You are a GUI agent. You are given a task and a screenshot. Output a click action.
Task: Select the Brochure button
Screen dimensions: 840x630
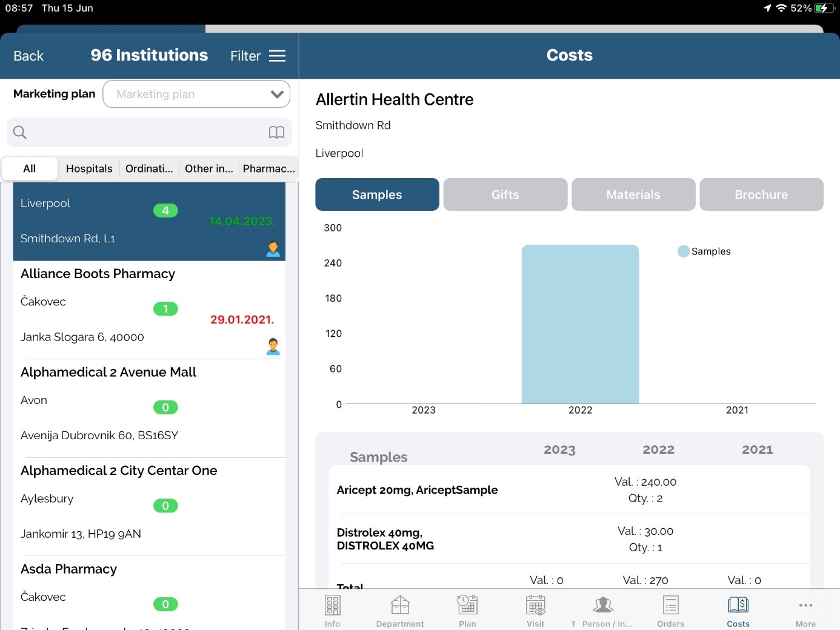[x=761, y=194]
